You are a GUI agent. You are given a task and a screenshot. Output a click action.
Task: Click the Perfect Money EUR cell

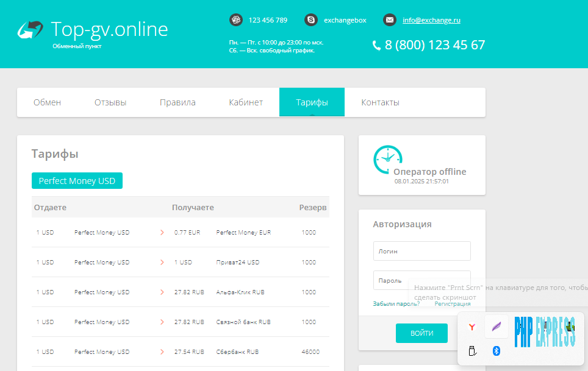point(243,233)
